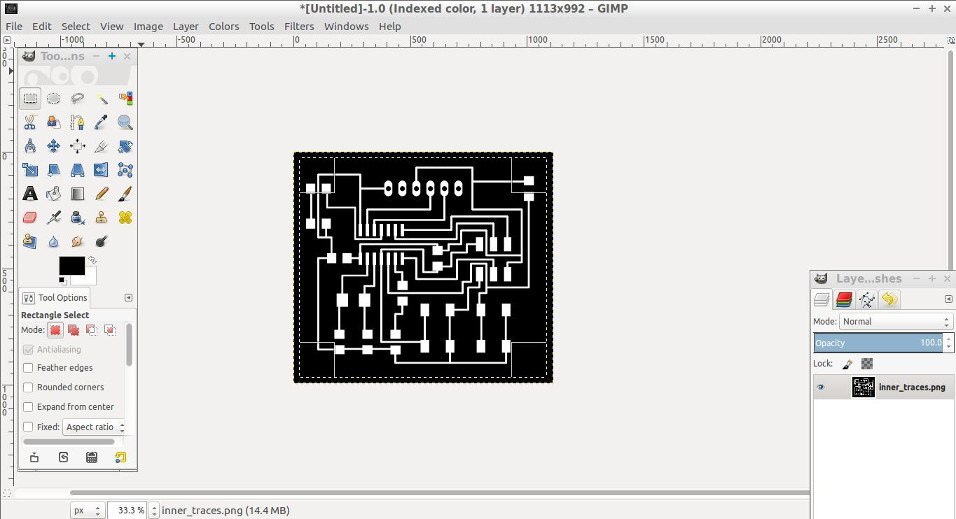Toggle visibility of inner_traces.png layer
Screen dimensions: 956x519
(821, 387)
